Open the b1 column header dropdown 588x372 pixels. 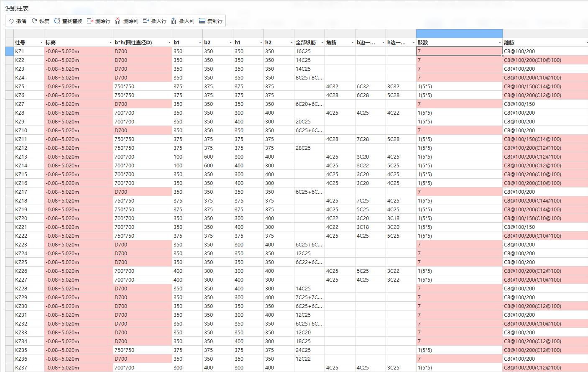(200, 43)
